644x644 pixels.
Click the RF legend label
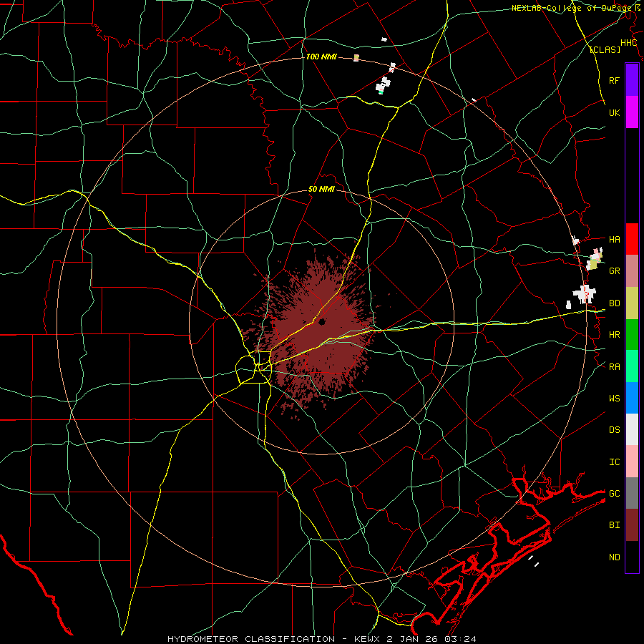[614, 80]
